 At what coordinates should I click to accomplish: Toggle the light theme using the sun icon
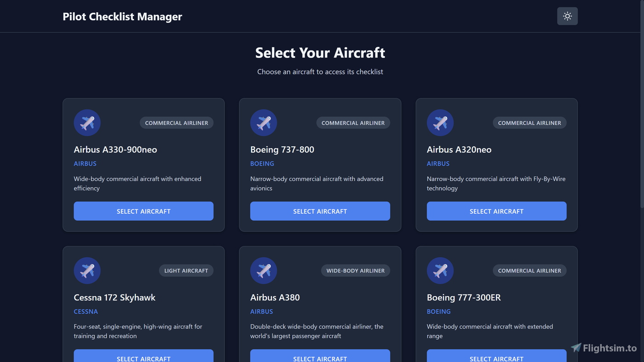[x=567, y=16]
